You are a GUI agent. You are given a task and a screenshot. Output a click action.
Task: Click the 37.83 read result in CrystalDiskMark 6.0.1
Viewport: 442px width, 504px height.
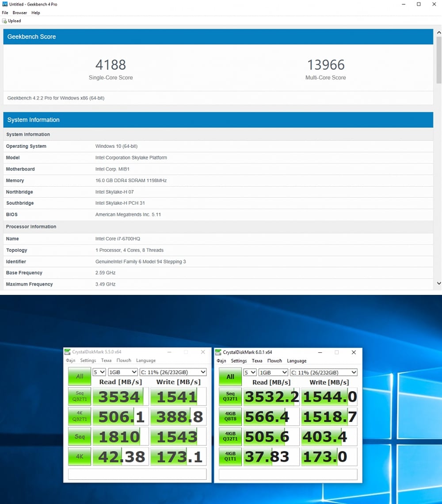(271, 456)
